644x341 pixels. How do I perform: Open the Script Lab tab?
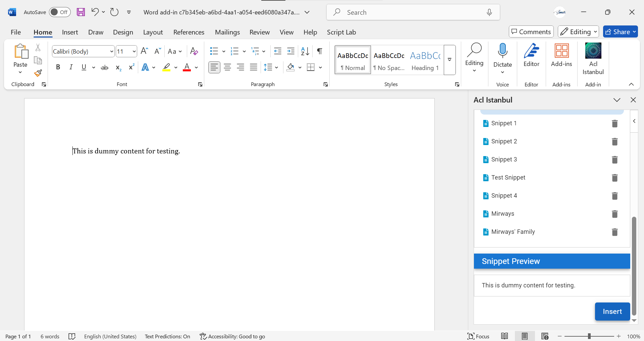341,32
